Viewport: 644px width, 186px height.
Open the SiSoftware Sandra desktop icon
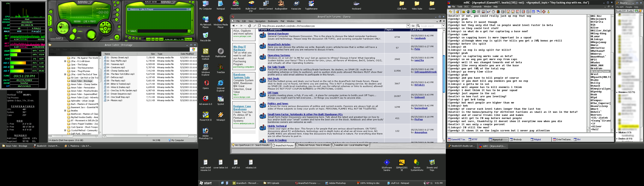pos(387,165)
